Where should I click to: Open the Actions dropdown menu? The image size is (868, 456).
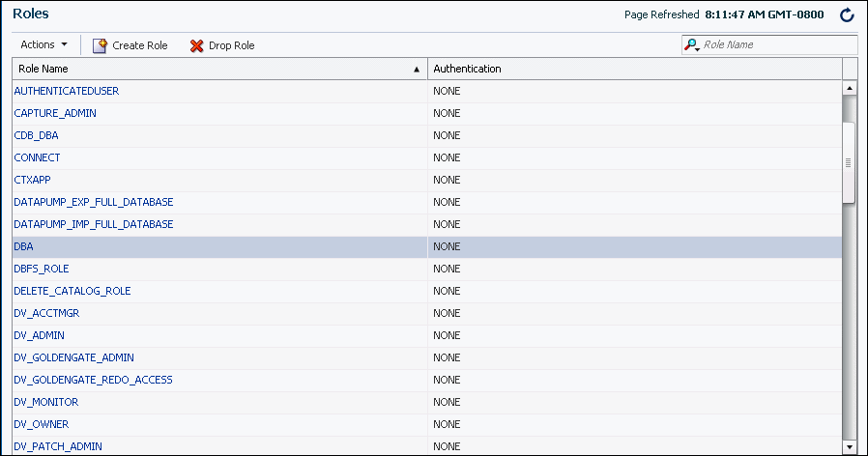point(44,44)
